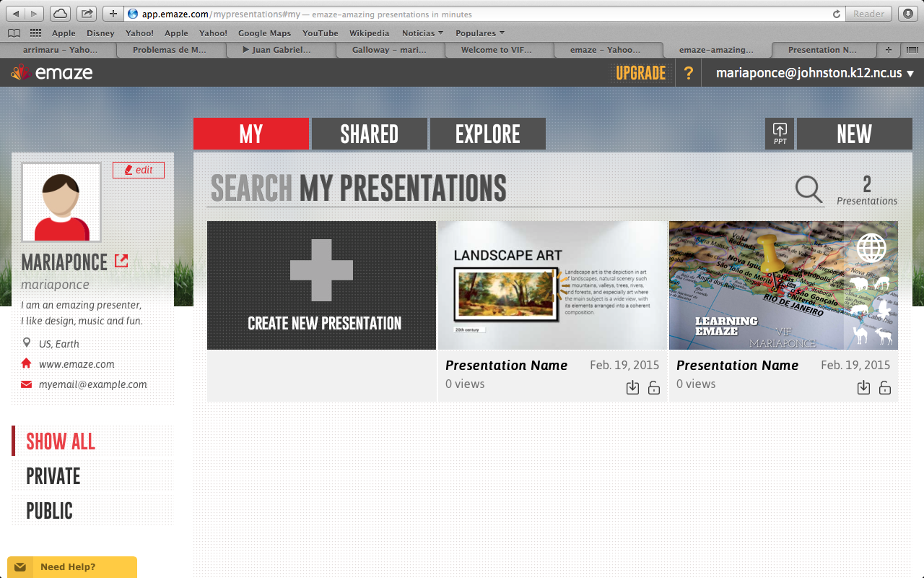Toggle privacy lock on Learning Emaze presentation
This screenshot has height=578, width=924.
[885, 387]
